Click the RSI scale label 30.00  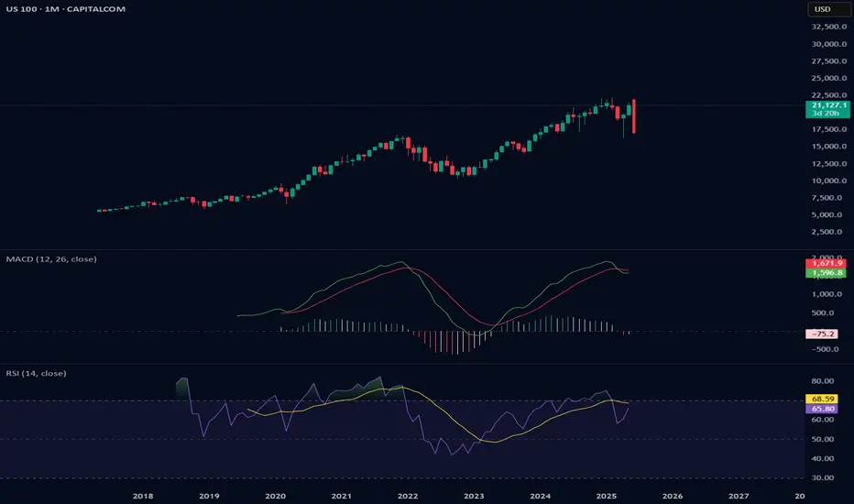pos(823,477)
